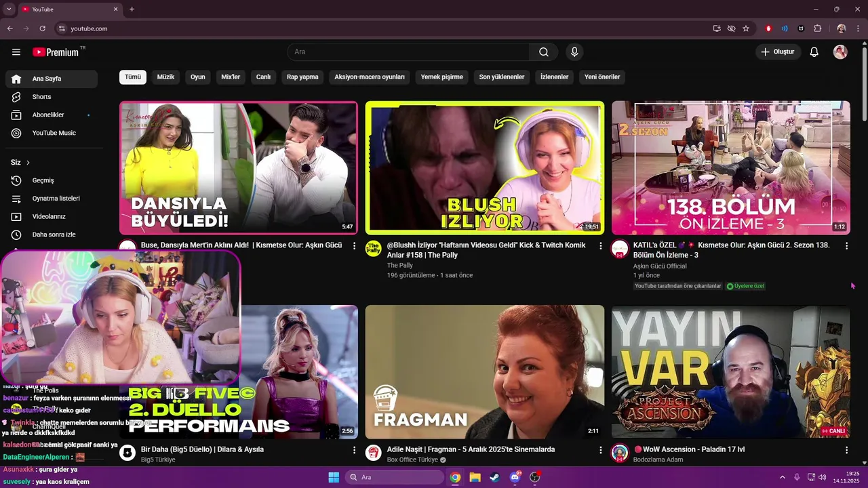Click the Oluştur create button
Image resolution: width=868 pixels, height=488 pixels.
(778, 52)
